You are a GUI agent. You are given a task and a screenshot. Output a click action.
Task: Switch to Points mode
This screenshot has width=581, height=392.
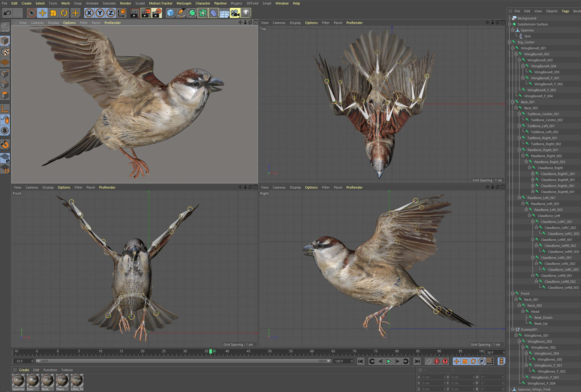5,73
